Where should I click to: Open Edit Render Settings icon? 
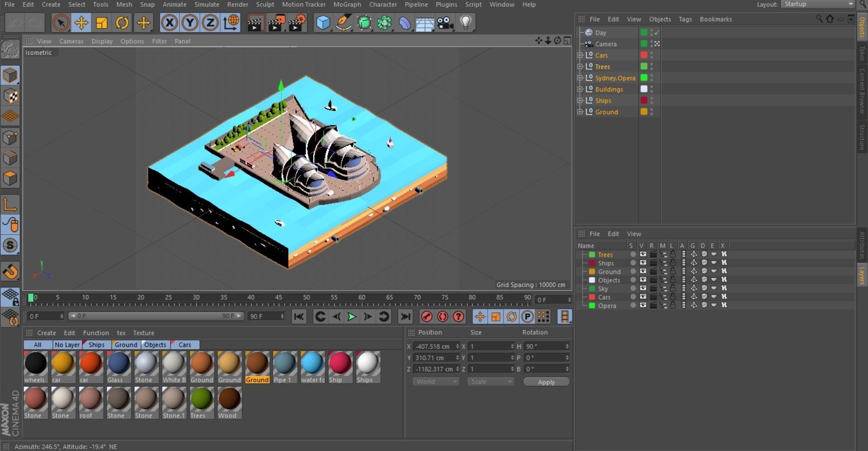(297, 23)
